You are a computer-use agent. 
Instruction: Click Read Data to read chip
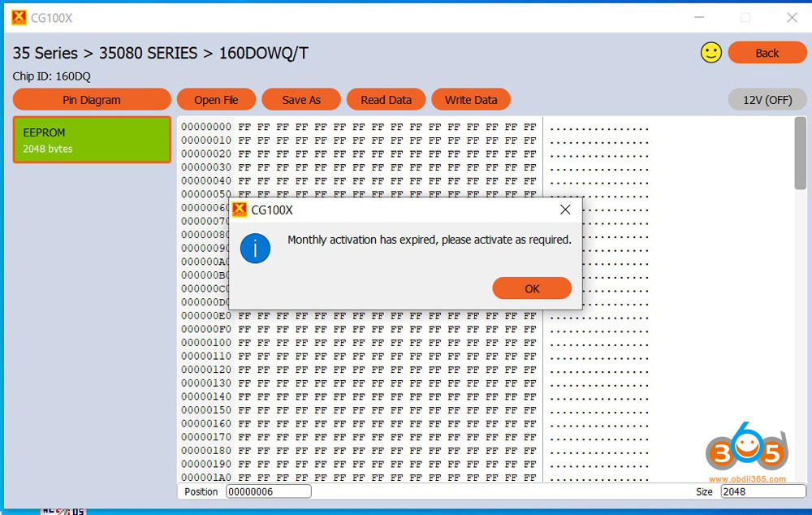click(x=386, y=100)
